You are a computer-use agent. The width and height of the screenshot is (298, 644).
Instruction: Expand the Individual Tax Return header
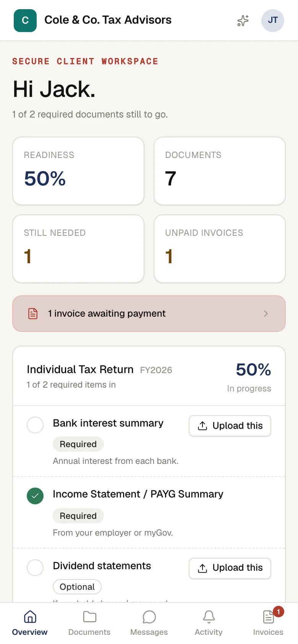pyautogui.click(x=149, y=376)
